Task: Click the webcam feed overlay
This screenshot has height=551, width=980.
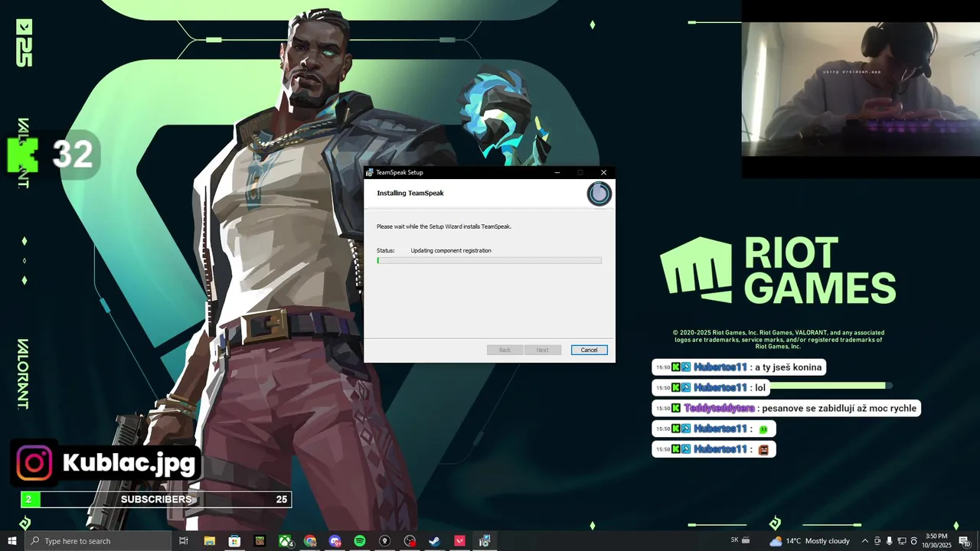Action: click(x=860, y=89)
